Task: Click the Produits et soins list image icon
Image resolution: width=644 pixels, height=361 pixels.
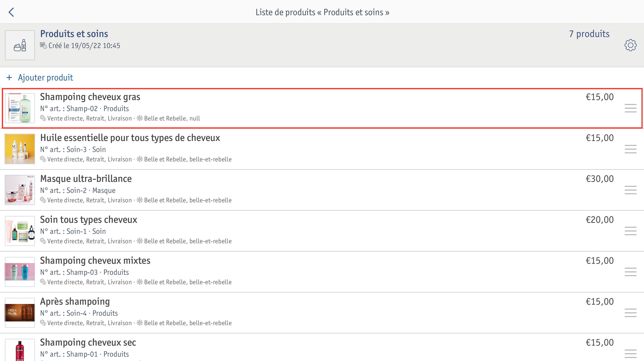Action: 20,45
